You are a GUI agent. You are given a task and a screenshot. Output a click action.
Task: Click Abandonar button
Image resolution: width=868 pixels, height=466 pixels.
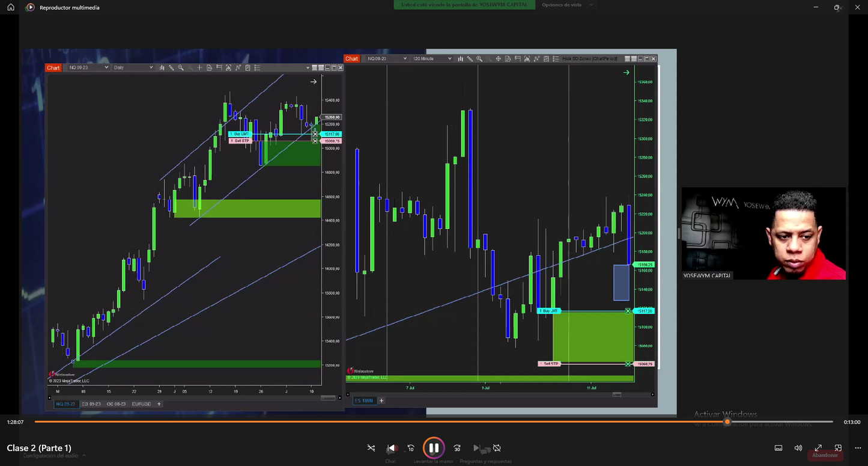(825, 455)
